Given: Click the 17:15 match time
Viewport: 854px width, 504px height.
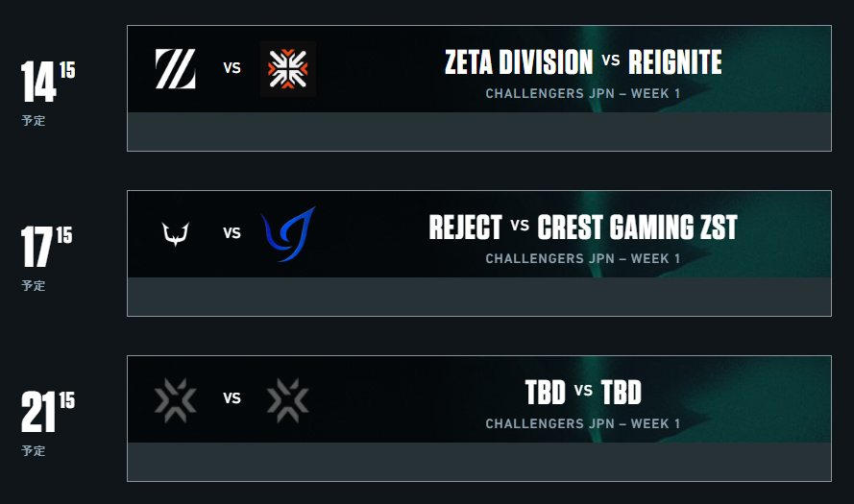Looking at the screenshot, I should click(47, 247).
